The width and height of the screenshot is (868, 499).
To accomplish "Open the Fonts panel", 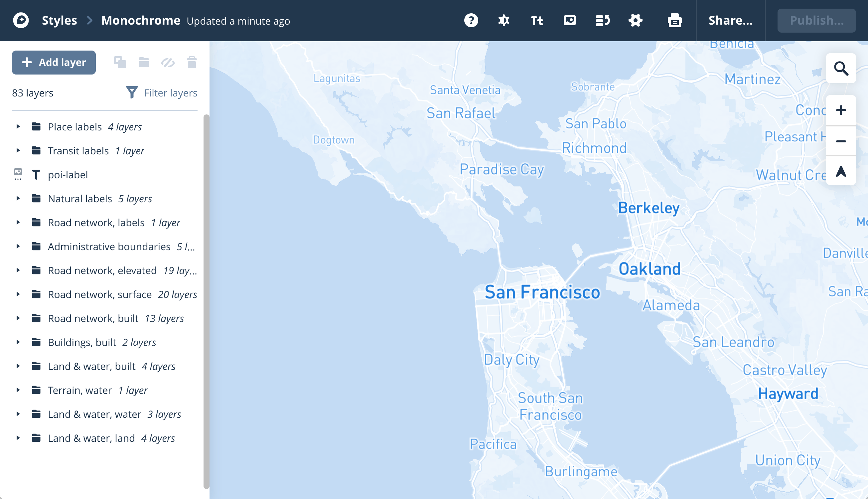I will click(536, 21).
